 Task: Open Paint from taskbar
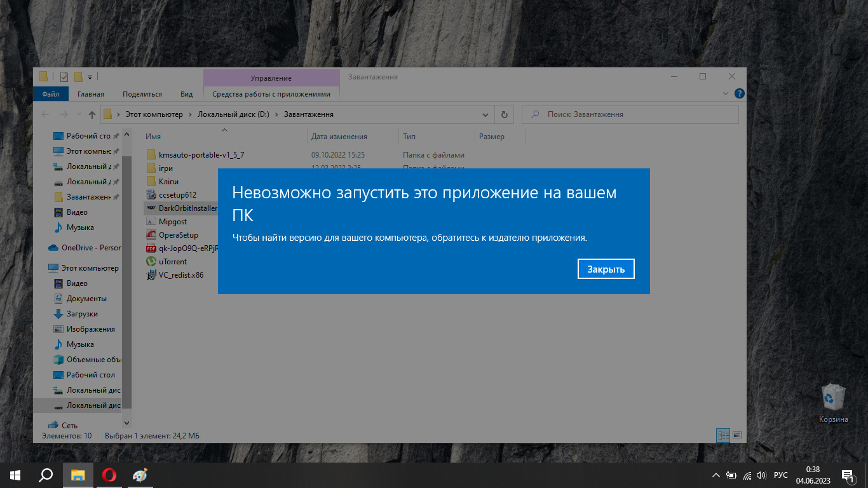click(x=139, y=475)
